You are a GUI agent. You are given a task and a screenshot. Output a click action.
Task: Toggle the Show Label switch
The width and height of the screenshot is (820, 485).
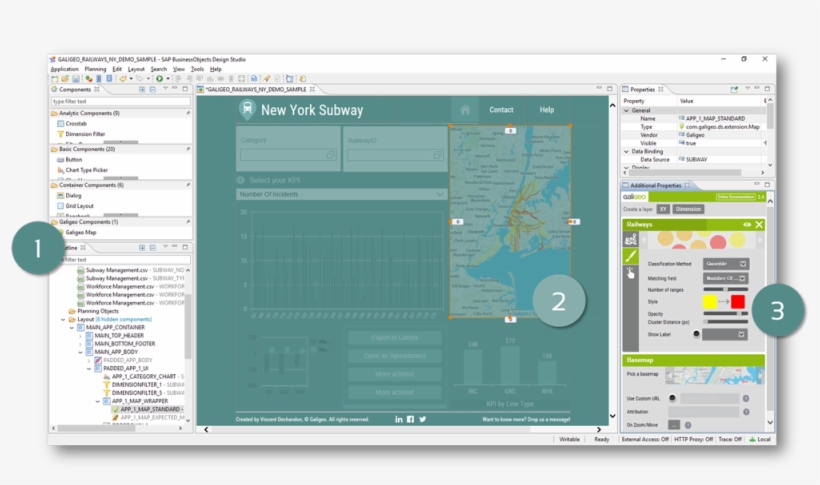[696, 334]
